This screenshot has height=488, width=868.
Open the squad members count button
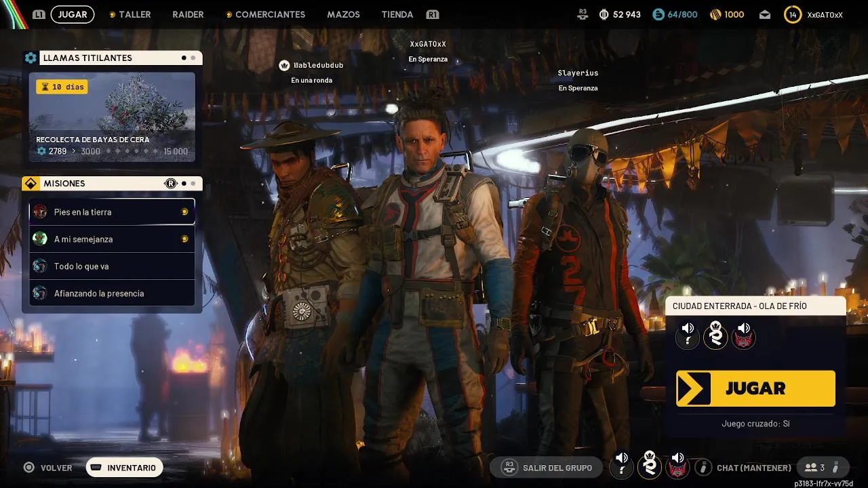pyautogui.click(x=823, y=468)
